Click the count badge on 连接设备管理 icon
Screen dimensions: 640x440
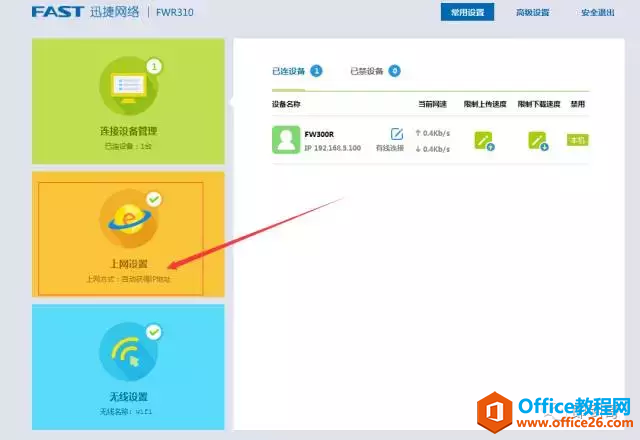click(x=154, y=67)
